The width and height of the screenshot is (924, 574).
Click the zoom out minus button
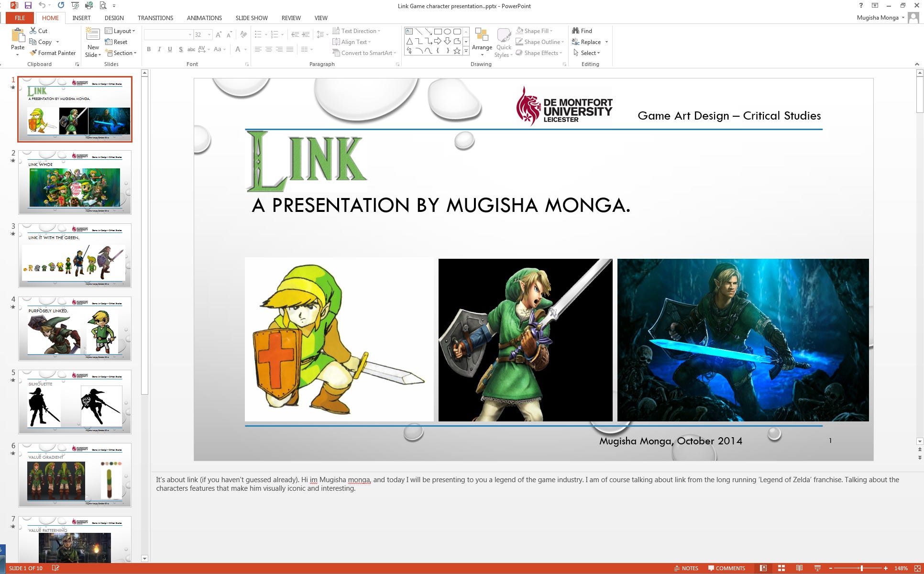click(x=831, y=568)
